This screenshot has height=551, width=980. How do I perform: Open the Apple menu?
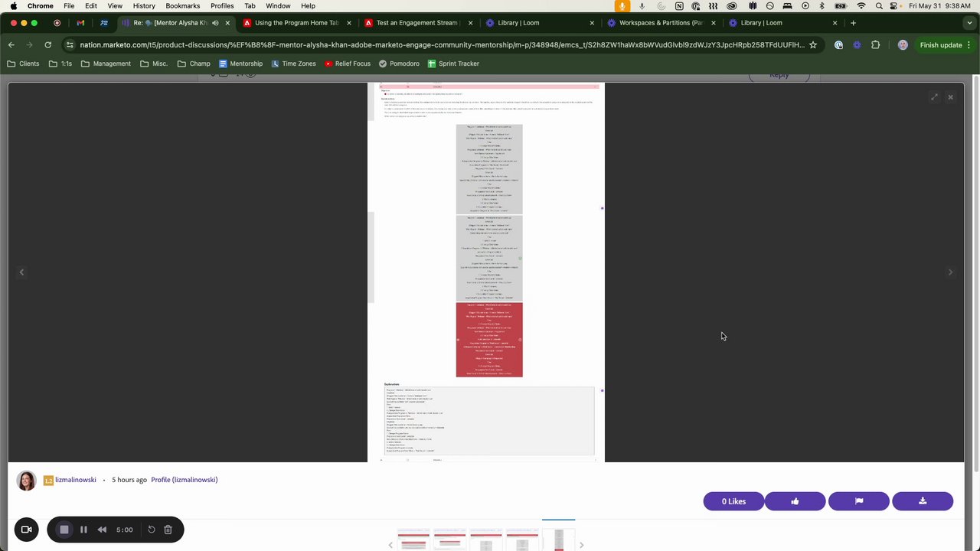[x=13, y=5]
